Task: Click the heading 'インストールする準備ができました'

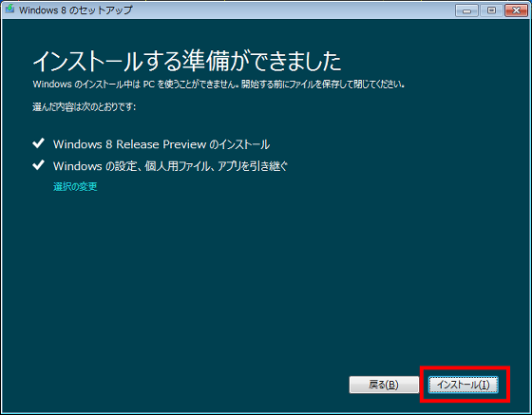Action: [x=187, y=61]
